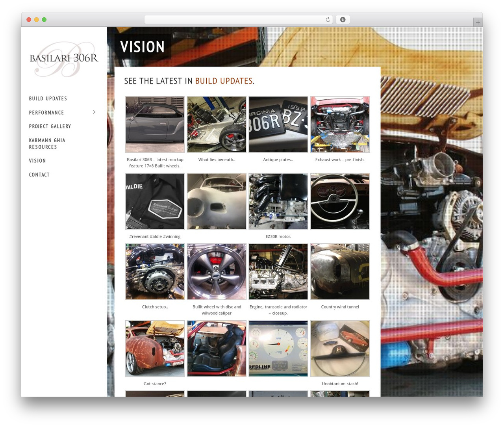Open Project Gallery from the sidebar
The image size is (504, 427).
point(50,126)
